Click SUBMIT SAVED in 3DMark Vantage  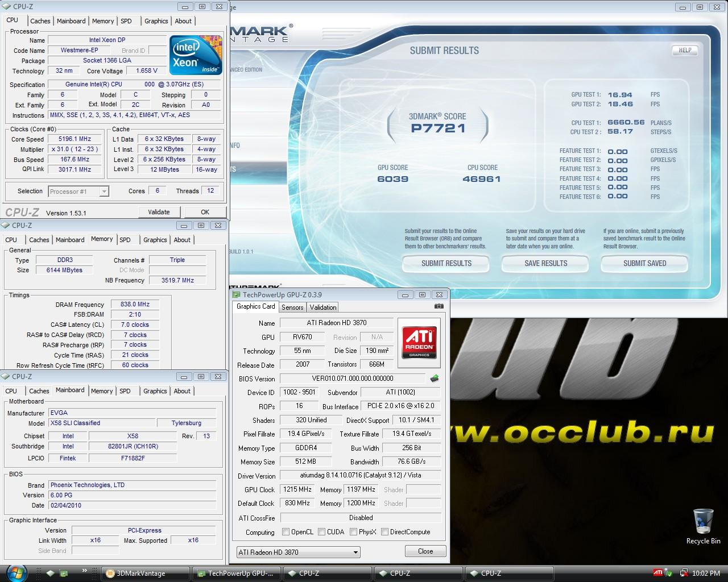[644, 264]
